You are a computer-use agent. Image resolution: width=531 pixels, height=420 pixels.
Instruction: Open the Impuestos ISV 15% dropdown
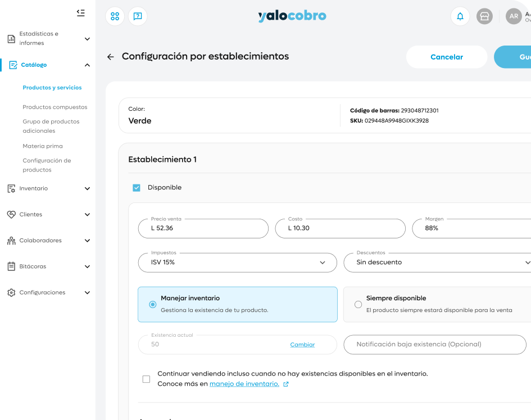coord(237,263)
